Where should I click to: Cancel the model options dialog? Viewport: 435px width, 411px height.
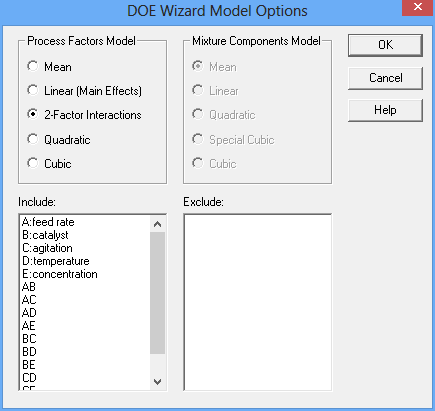pos(385,78)
